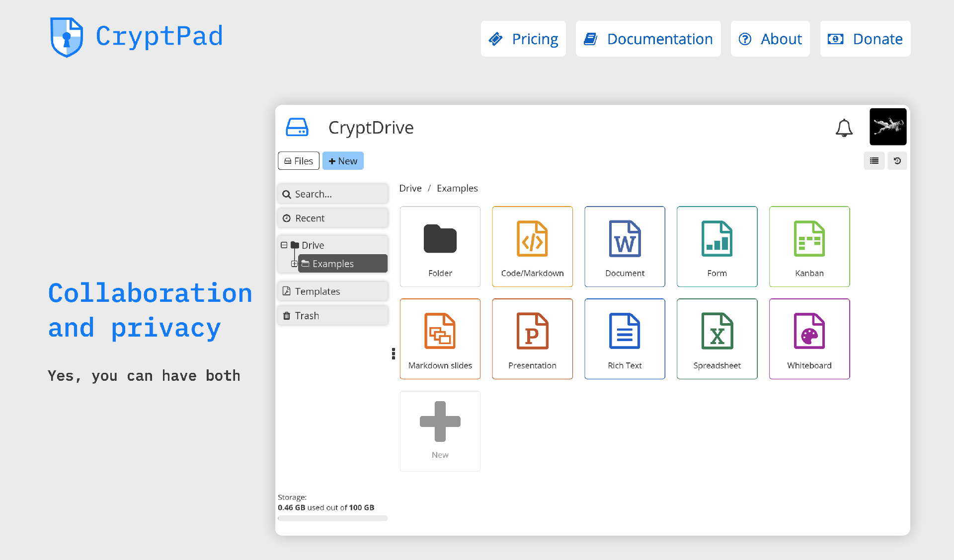Switch to list view mode
Screen dimensions: 954x560
click(874, 161)
